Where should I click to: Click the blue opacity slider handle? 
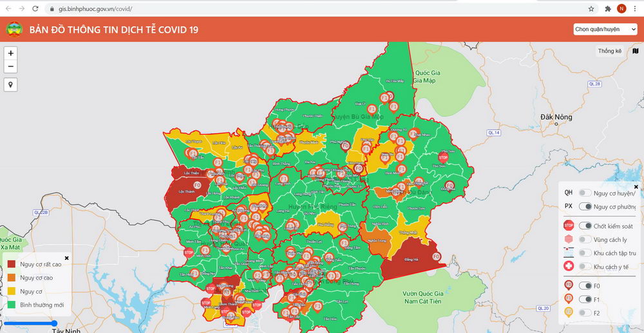(54, 323)
